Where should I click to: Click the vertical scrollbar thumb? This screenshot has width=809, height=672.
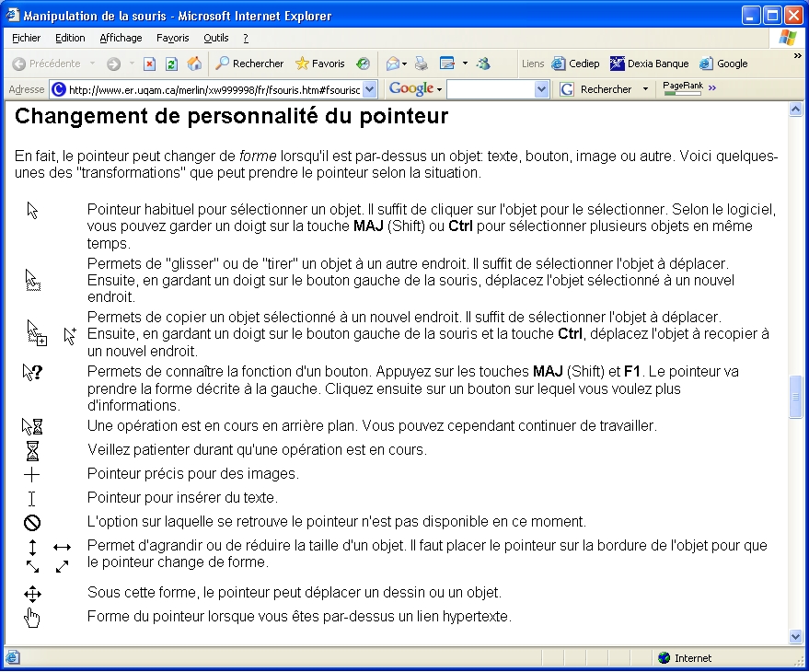[796, 397]
